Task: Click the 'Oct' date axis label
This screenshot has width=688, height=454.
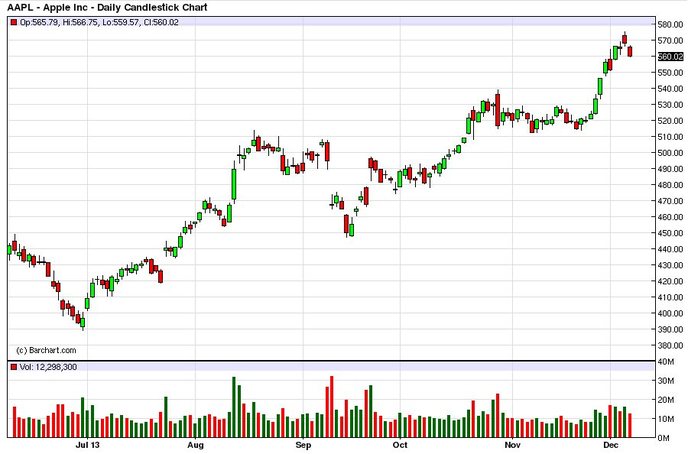Action: tap(400, 445)
